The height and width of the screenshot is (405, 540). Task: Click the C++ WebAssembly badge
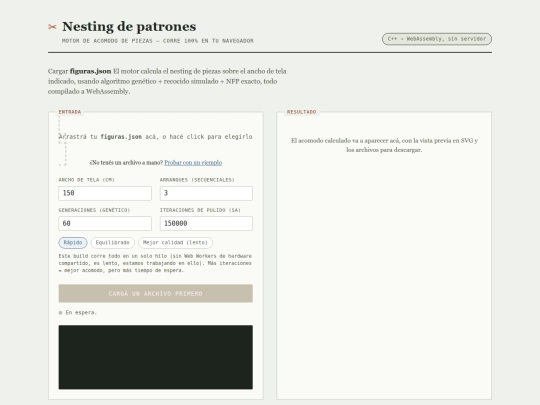point(437,39)
